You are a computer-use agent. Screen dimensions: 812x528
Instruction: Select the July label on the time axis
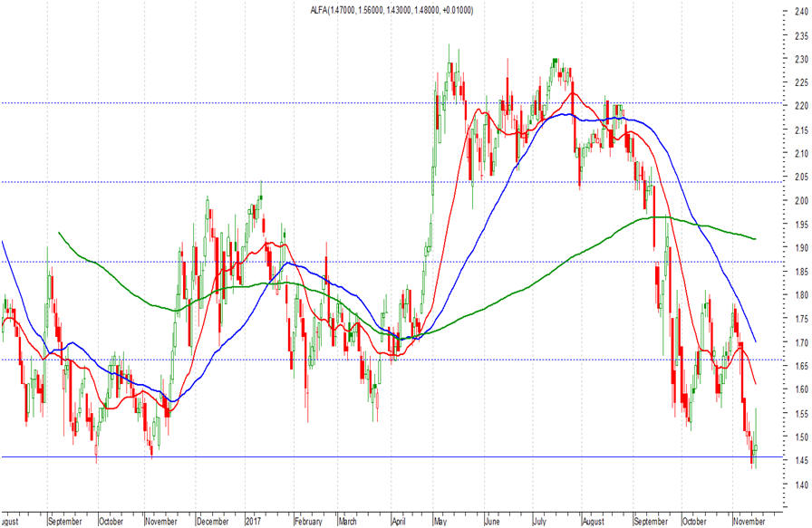tap(539, 522)
